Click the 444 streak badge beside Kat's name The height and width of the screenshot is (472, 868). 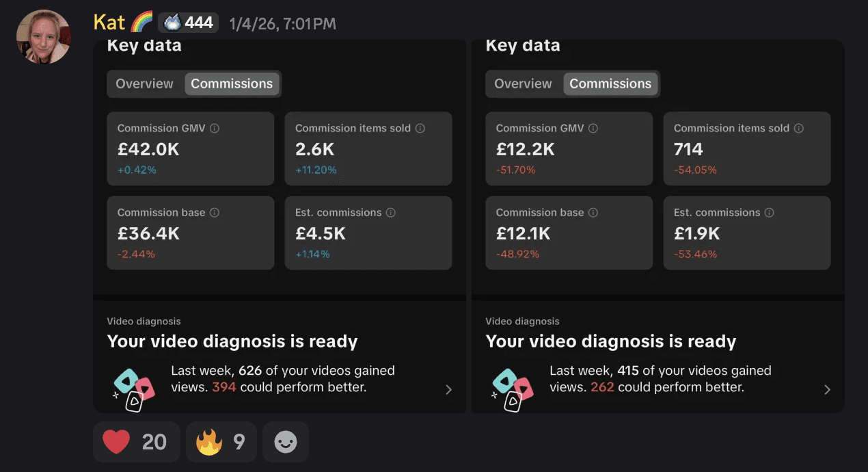(x=188, y=21)
